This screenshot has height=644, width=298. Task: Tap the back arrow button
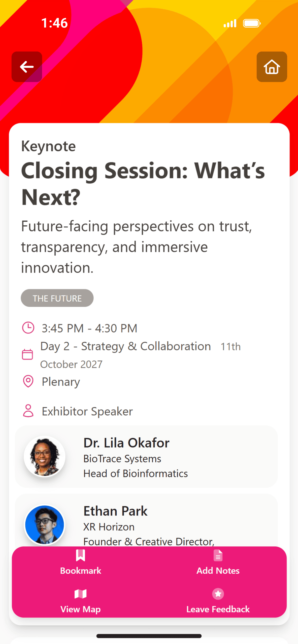click(x=27, y=67)
